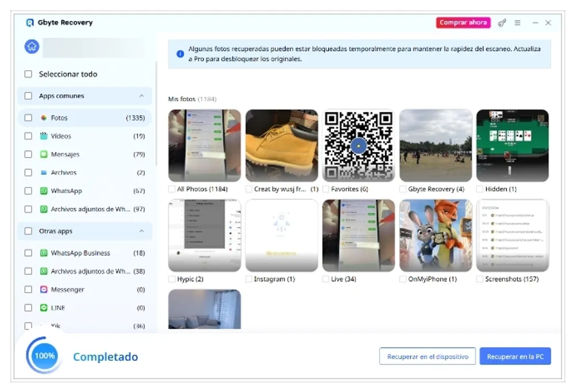
Task: Check the LINE checkbox
Action: tap(28, 308)
